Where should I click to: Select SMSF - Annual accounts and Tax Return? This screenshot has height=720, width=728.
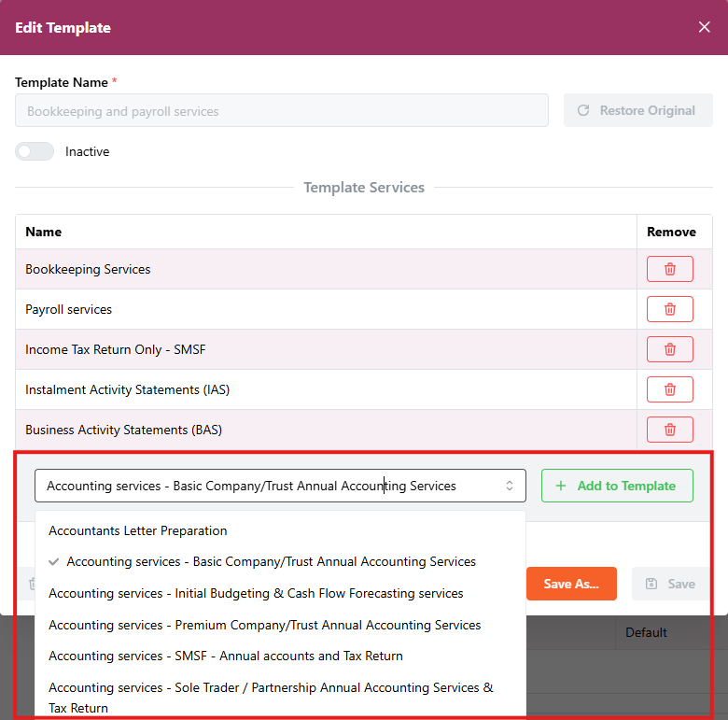coord(226,656)
